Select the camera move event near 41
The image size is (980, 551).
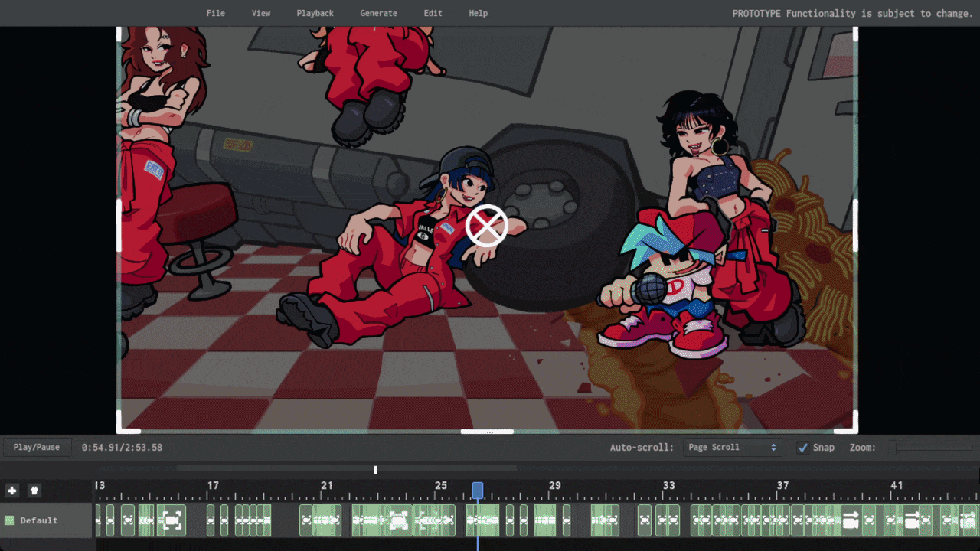click(911, 520)
